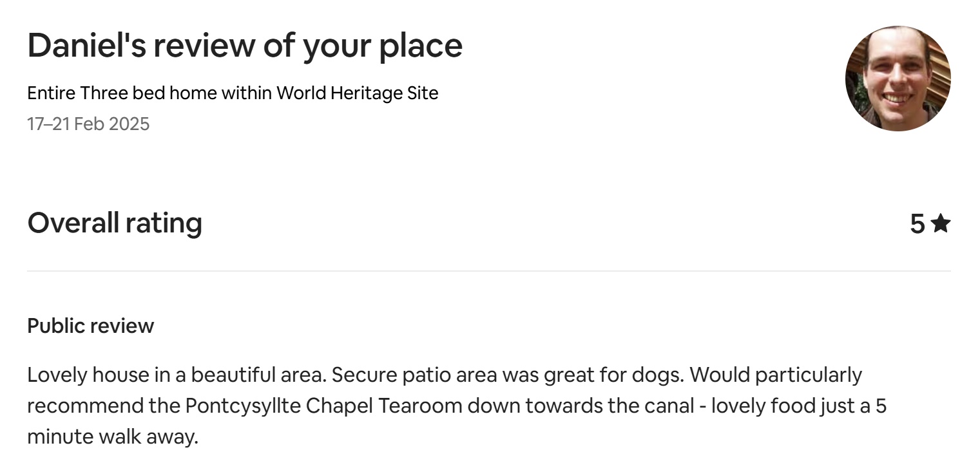Click the star icon beside the rating
The image size is (980, 470).
click(941, 224)
